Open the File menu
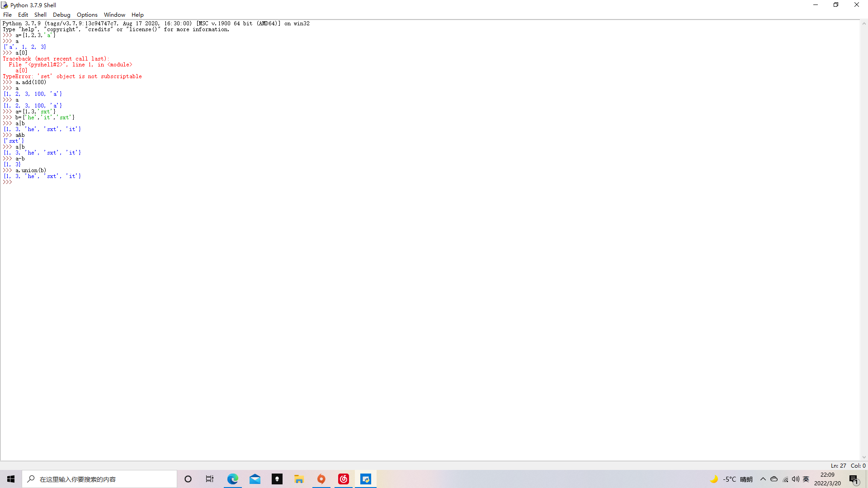Viewport: 868px width, 488px height. pyautogui.click(x=7, y=14)
